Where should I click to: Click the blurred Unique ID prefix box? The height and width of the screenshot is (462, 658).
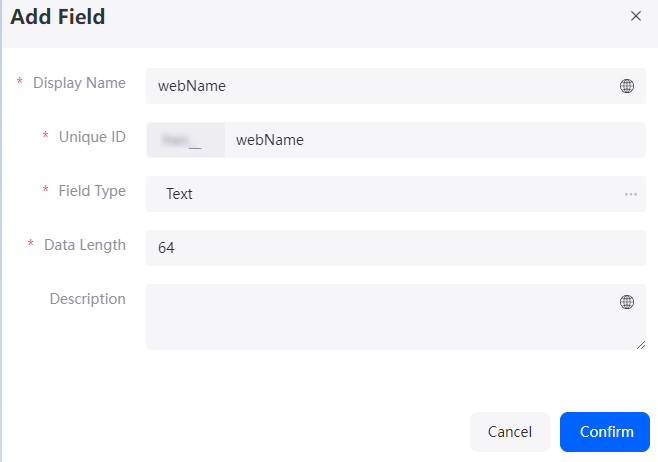coord(185,140)
